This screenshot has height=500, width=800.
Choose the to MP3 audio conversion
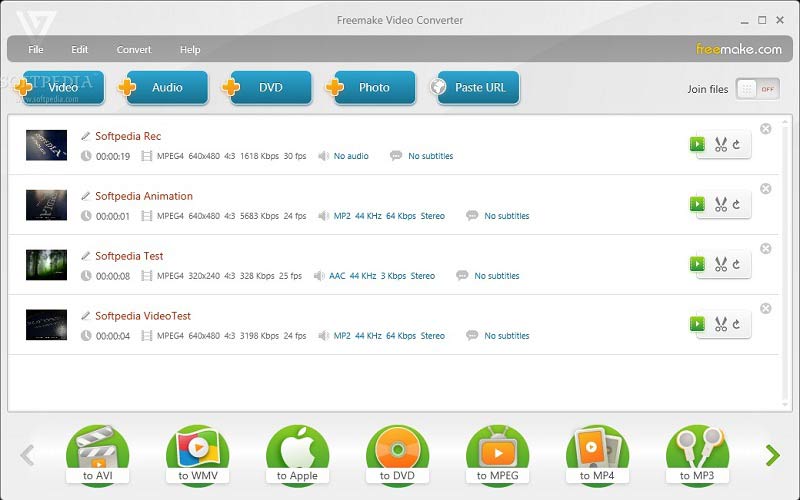coord(697,455)
